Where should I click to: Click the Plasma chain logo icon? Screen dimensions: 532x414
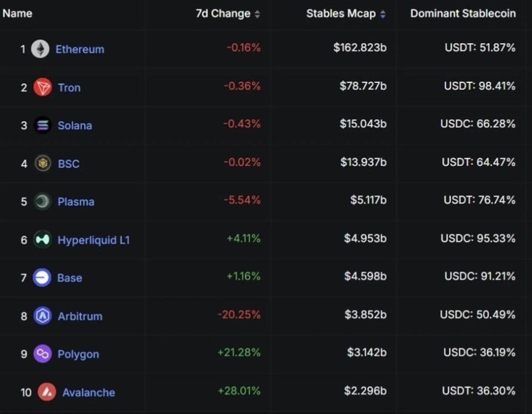[x=43, y=201]
